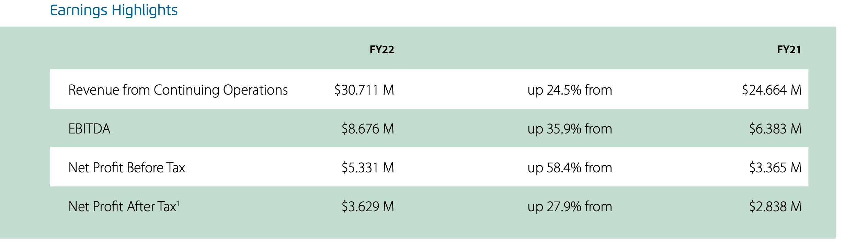Select the FY21 column header

[789, 50]
